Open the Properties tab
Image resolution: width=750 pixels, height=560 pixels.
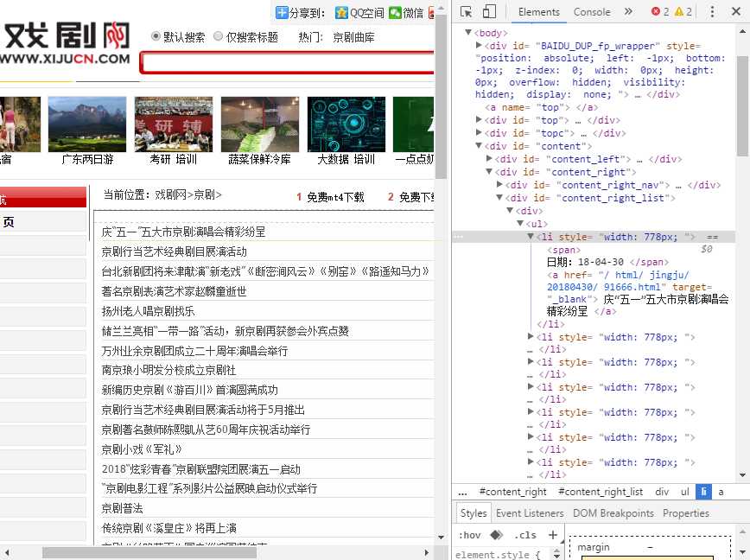point(686,513)
